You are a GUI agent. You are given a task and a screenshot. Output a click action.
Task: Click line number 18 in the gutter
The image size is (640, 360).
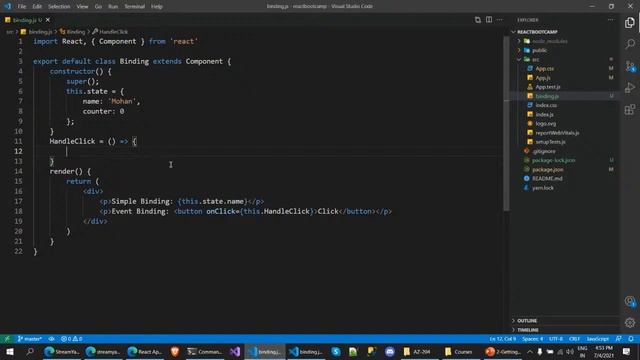(18, 211)
